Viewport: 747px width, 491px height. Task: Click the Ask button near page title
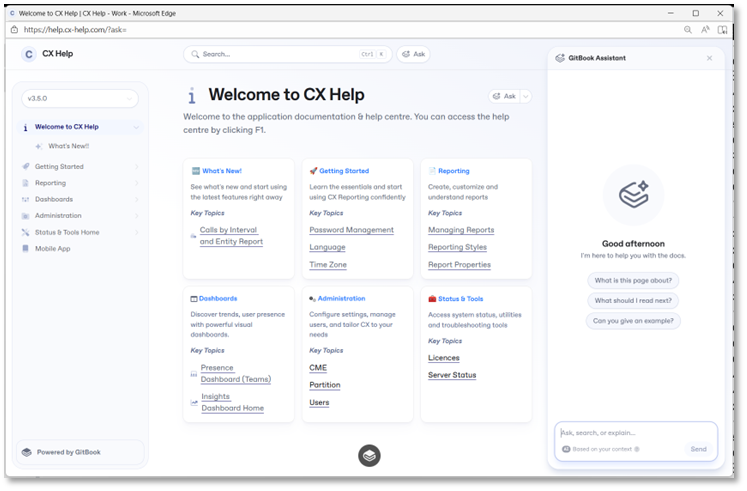(x=505, y=96)
